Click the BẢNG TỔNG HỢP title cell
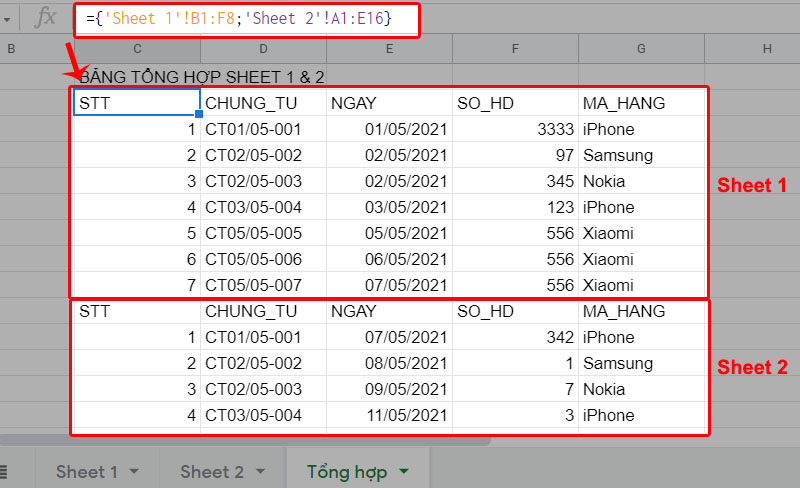 tap(201, 77)
